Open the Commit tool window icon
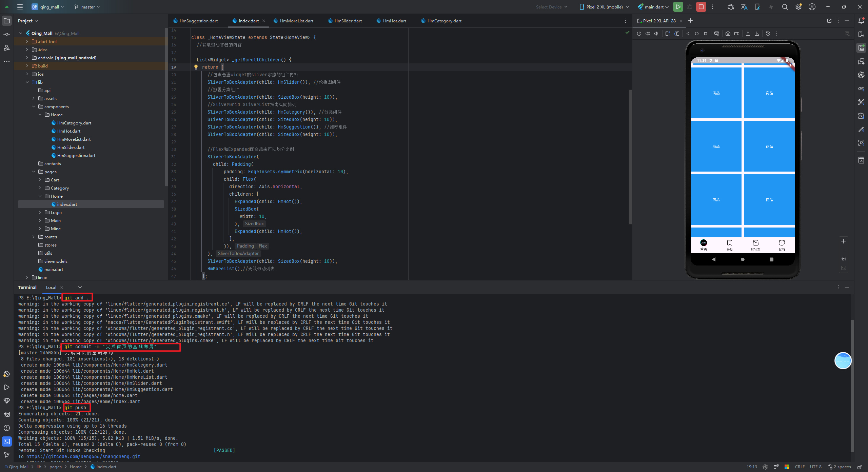This screenshot has width=868, height=472. click(7, 34)
